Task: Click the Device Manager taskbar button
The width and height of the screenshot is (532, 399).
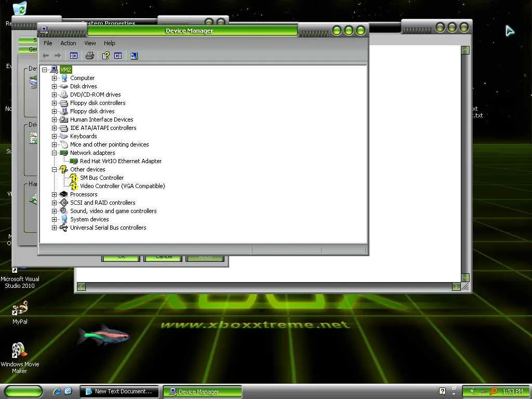Action: 202,392
